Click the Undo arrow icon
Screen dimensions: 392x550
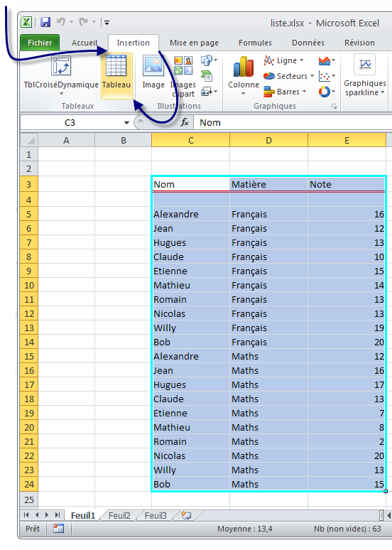(x=61, y=22)
